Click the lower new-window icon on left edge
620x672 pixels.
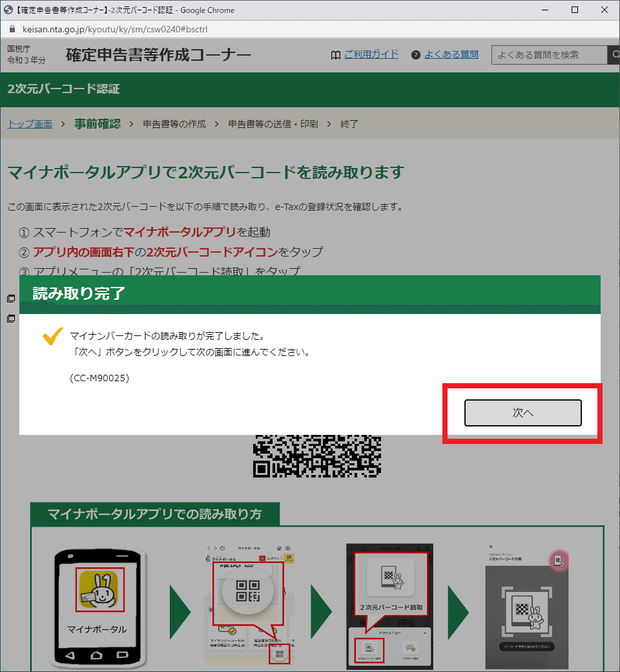click(x=11, y=319)
